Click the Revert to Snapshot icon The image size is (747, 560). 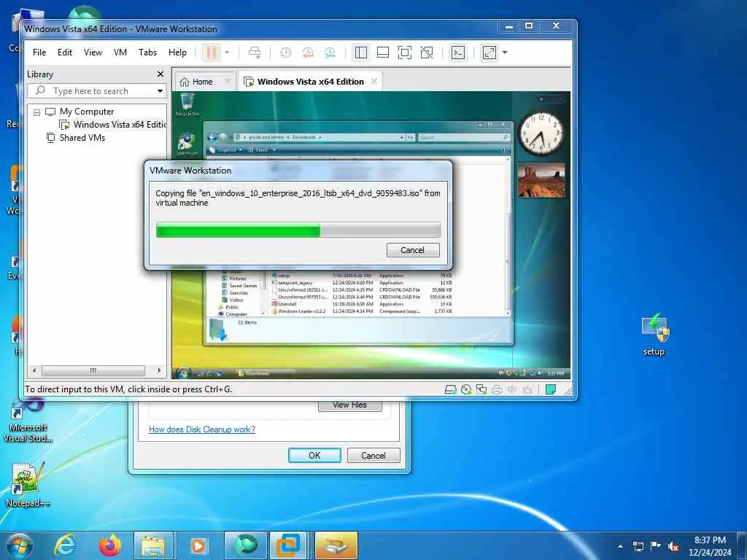(x=308, y=52)
